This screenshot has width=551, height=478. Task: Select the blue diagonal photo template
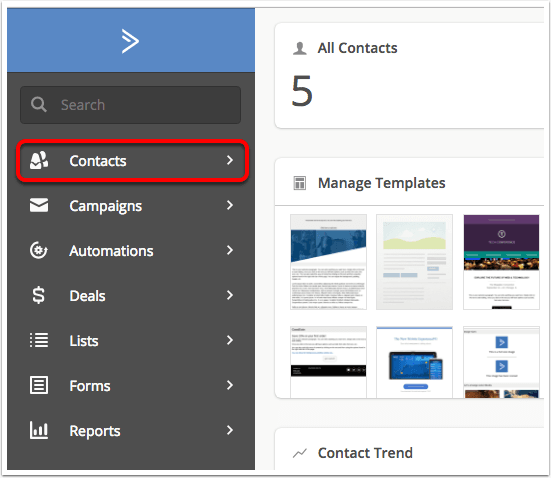[328, 262]
